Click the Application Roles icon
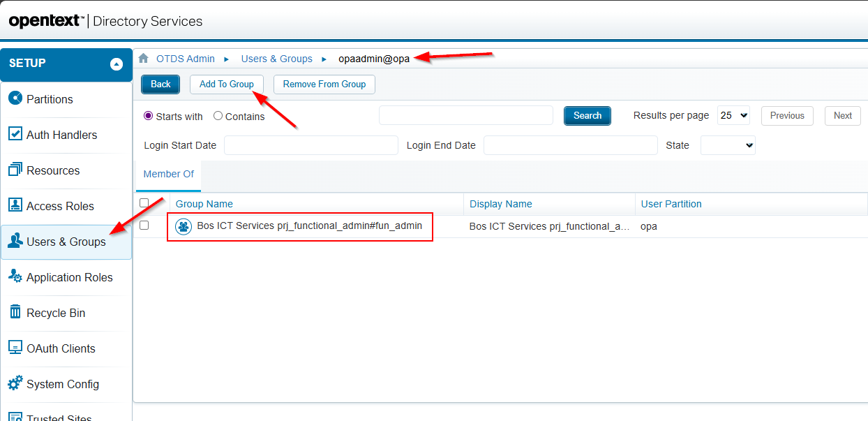The image size is (868, 421). (15, 276)
